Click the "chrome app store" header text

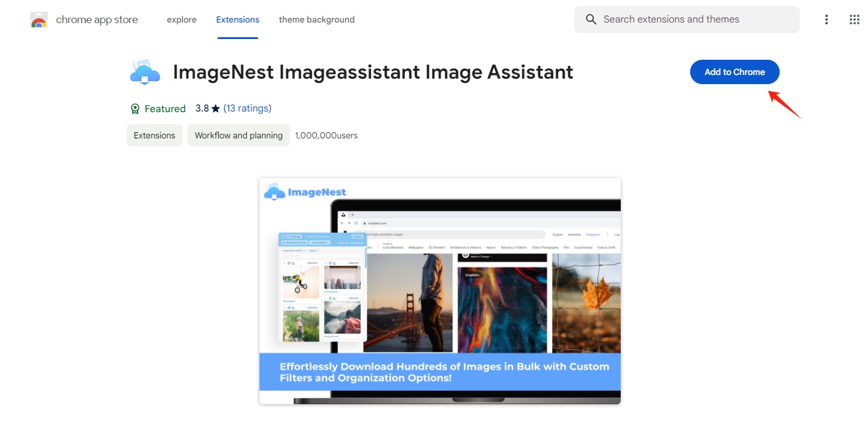point(97,20)
